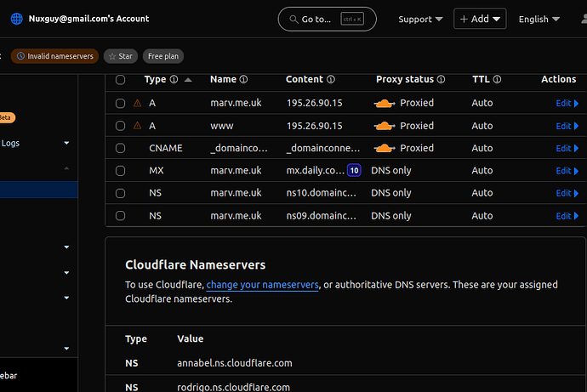Click the _domainco... name cell

[x=239, y=148]
